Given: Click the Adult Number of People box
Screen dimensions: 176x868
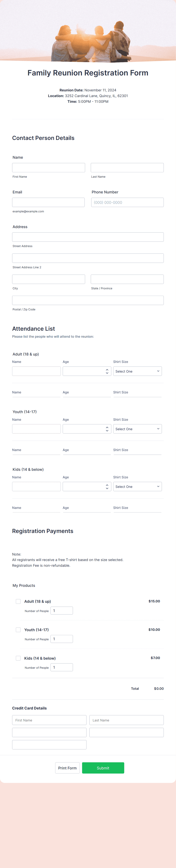Looking at the screenshot, I should (x=62, y=611).
